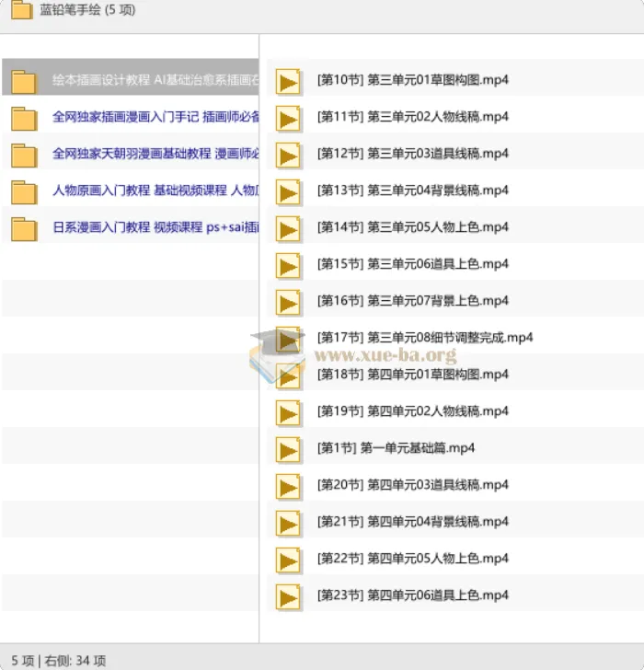Open folder link 日系漫画入门教程 视频课程

155,227
